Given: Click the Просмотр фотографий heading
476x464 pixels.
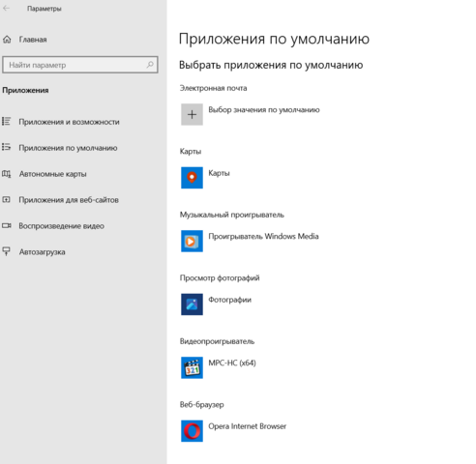Looking at the screenshot, I should pos(220,277).
